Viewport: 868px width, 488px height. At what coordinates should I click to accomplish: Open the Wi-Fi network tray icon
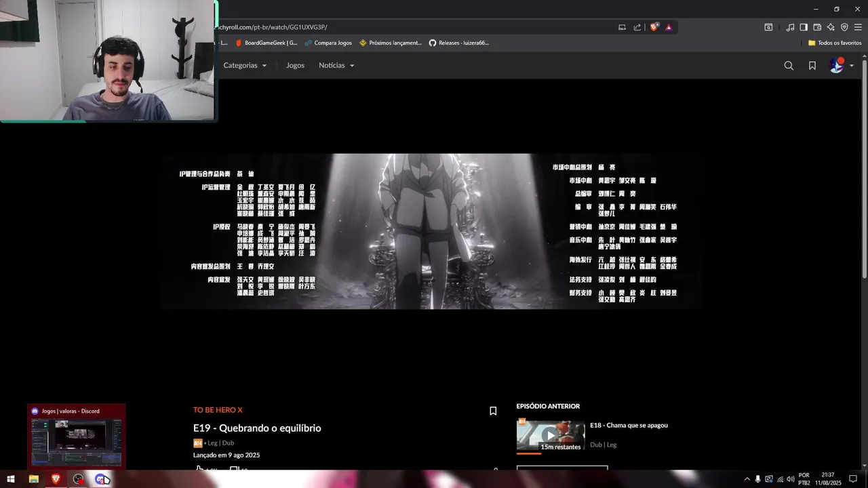click(780, 479)
